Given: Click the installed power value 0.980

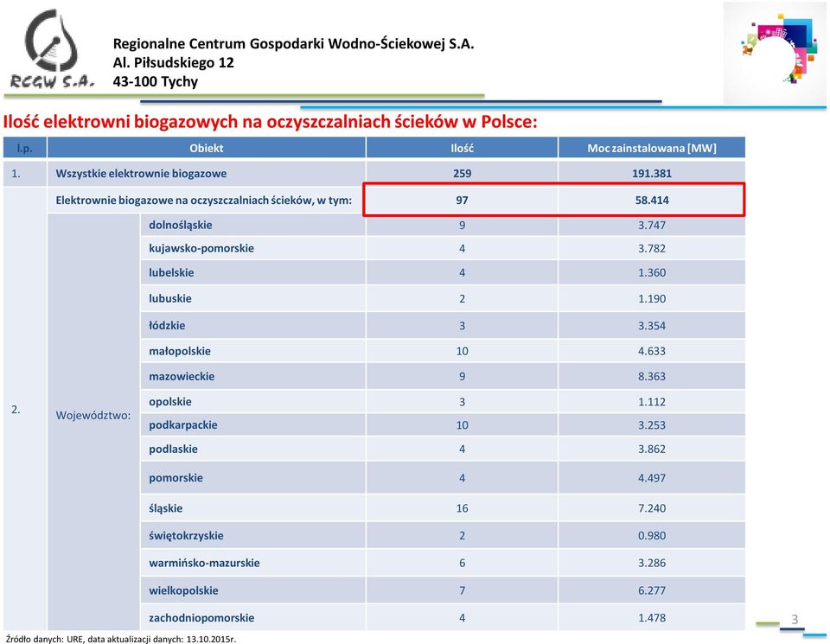Looking at the screenshot, I should pyautogui.click(x=652, y=536).
